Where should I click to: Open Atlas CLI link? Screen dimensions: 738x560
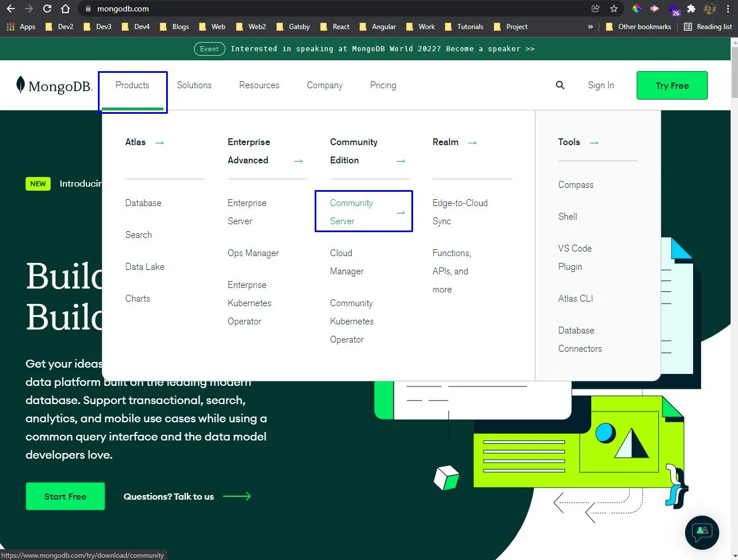(x=575, y=299)
